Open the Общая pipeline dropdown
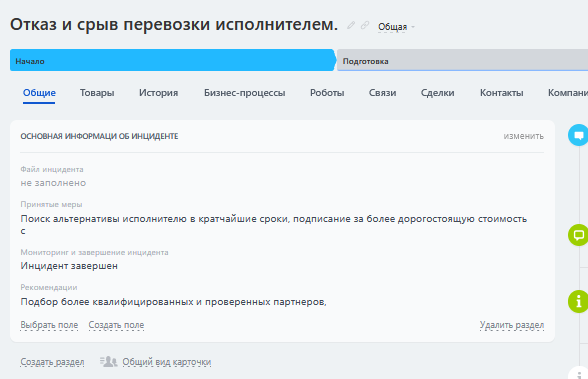The height and width of the screenshot is (379, 588). (x=396, y=27)
